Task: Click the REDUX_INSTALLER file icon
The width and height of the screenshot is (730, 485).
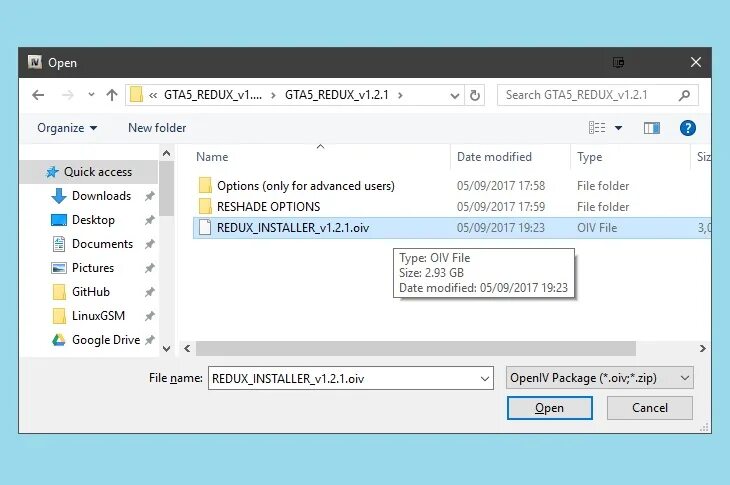Action: point(205,228)
